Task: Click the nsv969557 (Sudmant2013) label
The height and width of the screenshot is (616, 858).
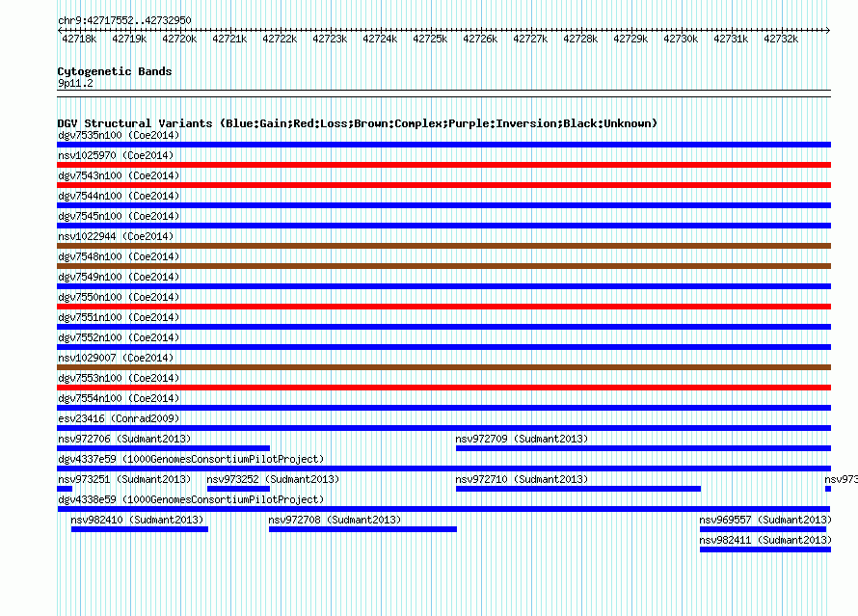Action: (765, 520)
